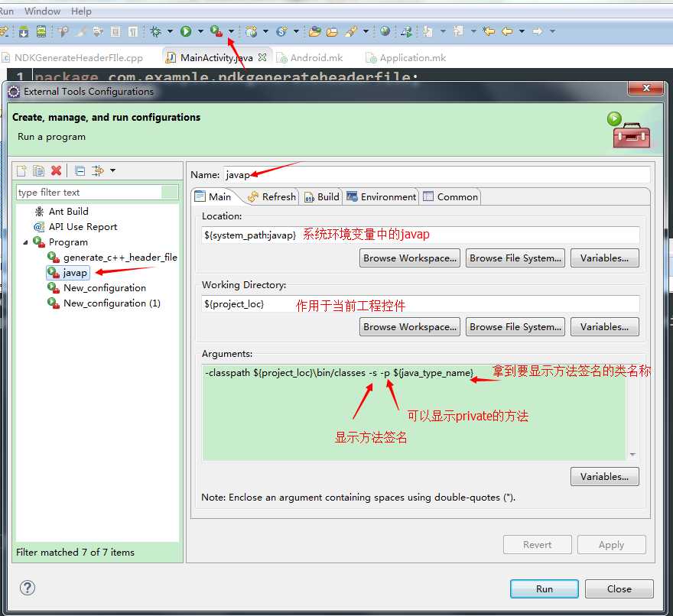Viewport: 673px width, 616px height.
Task: Click the Open Type toolbar icon
Action: [x=315, y=31]
